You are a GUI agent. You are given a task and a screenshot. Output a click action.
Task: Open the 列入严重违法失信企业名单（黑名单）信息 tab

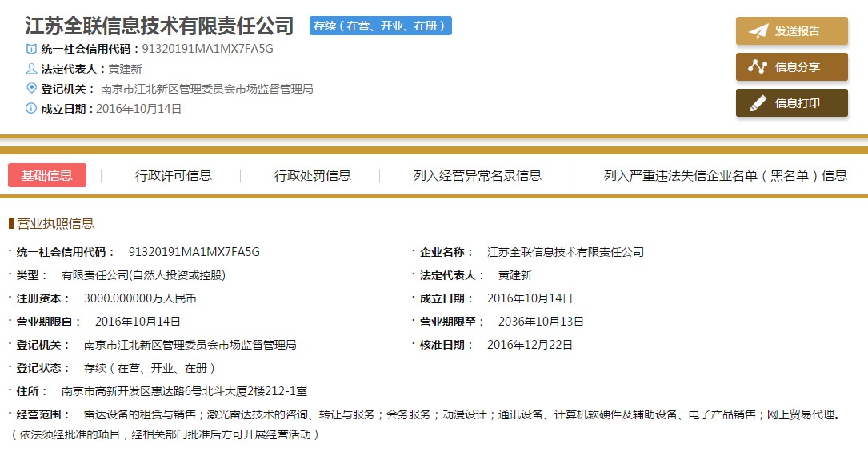725,175
